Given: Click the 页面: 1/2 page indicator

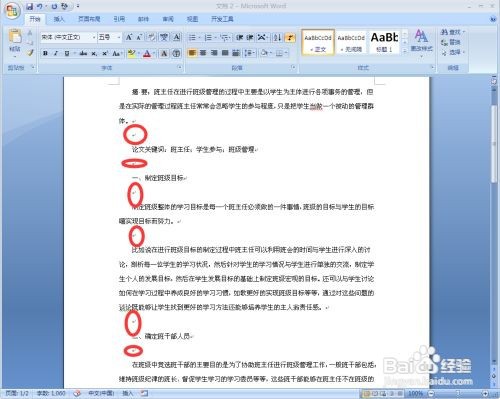Looking at the screenshot, I should coord(17,393).
